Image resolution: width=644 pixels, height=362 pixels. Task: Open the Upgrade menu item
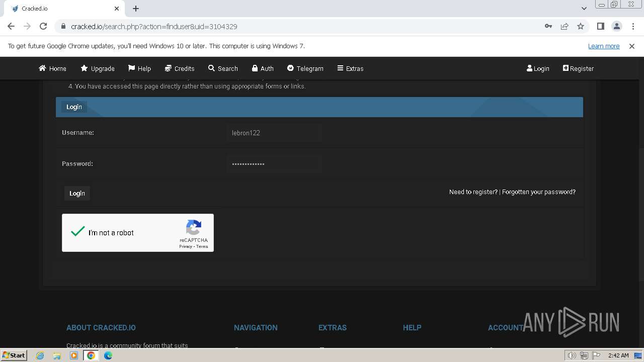(x=98, y=68)
